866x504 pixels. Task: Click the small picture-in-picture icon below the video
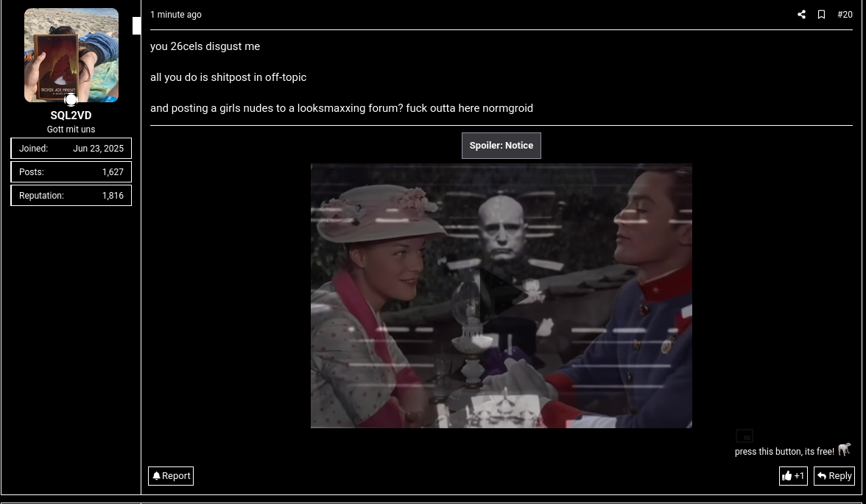pos(744,436)
